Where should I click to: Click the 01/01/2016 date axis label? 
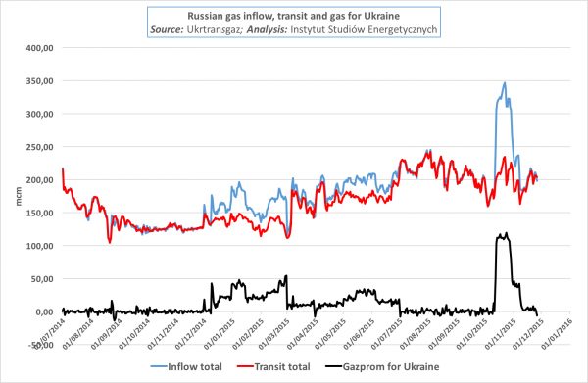click(x=558, y=333)
